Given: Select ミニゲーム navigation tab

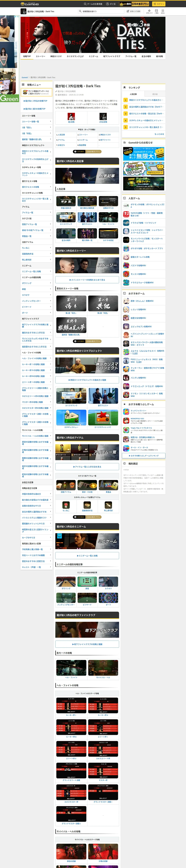Looking at the screenshot, I should pyautogui.click(x=93, y=56).
